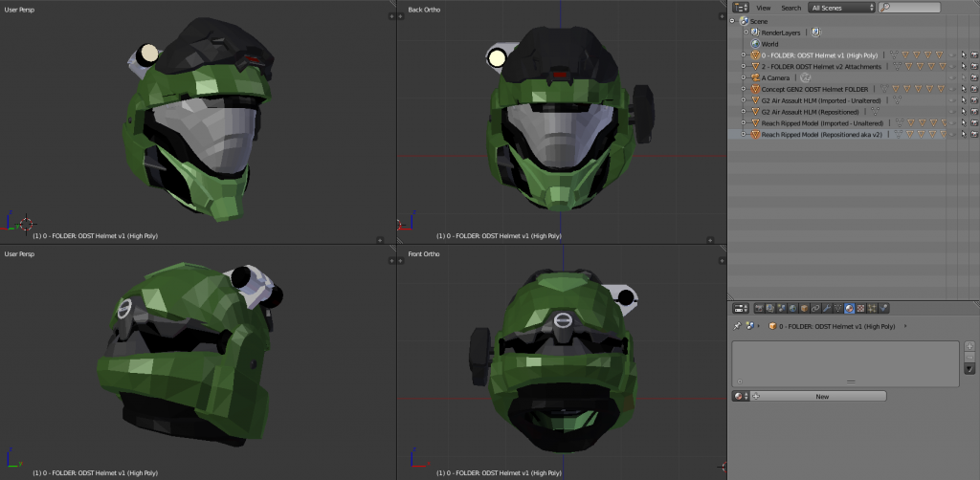980x480 pixels.
Task: Toggle visibility eye for 0 - FOLDER: ODST Helmet v1
Action: [x=952, y=55]
